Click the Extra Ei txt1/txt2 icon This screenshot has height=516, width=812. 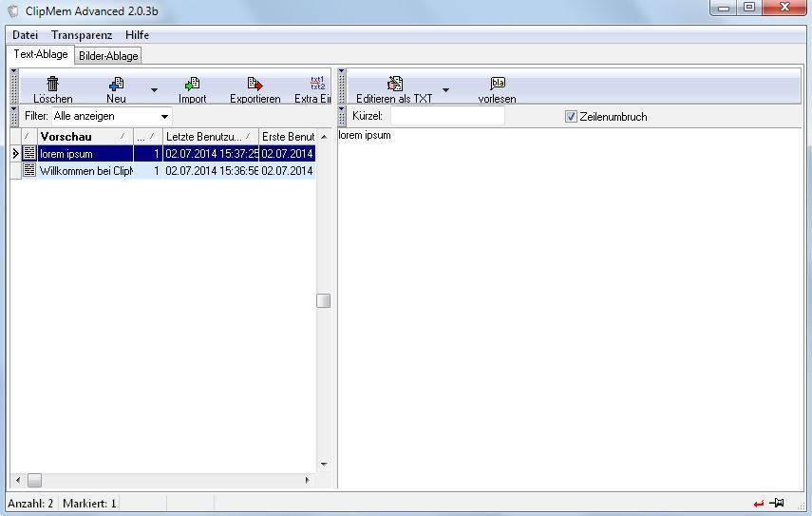point(317,83)
